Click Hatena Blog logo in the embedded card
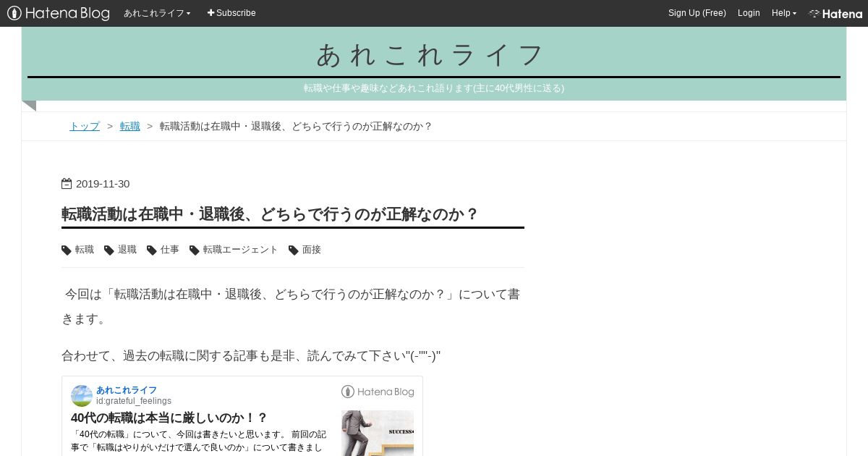Viewport: 868px width, 456px height. coord(378,392)
